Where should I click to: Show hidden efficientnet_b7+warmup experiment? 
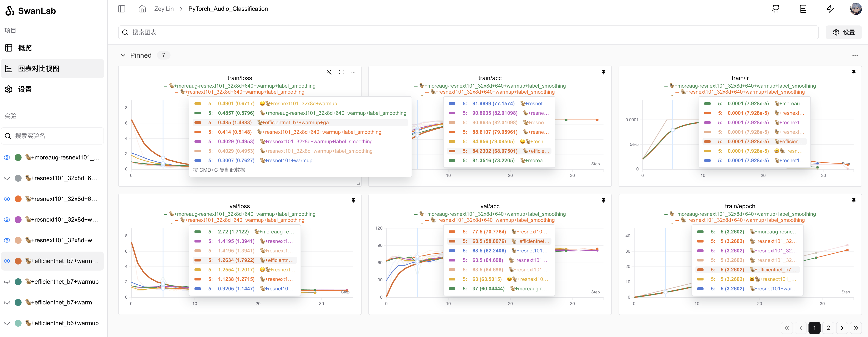tap(7, 282)
